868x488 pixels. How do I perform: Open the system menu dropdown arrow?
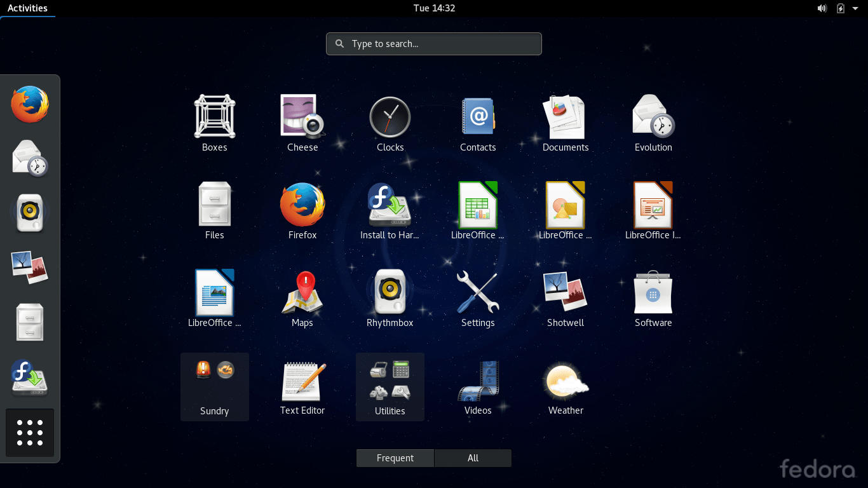pos(855,8)
